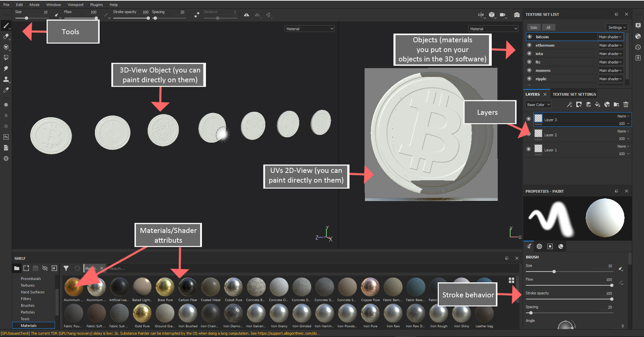Screen dimensions: 644x337
Task: Click the photo camera render icon
Action: coord(517,15)
